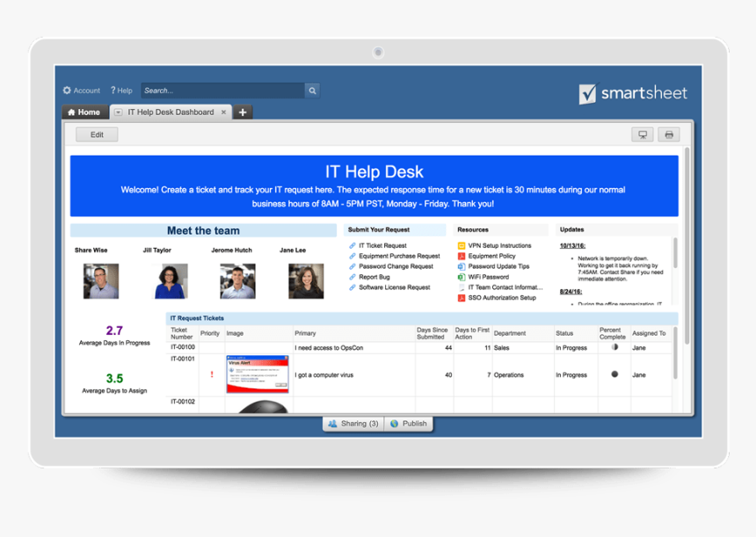Click Jill Taylor's photo
Viewport: 756px width, 537px height.
170,281
